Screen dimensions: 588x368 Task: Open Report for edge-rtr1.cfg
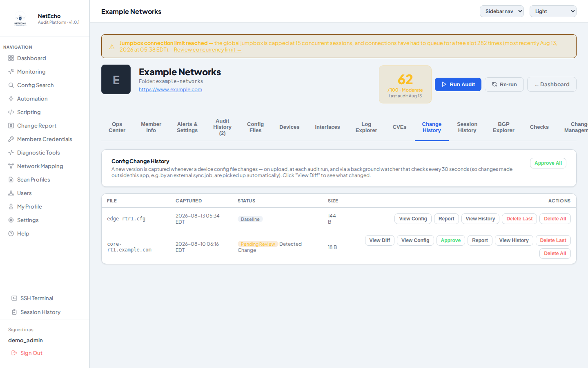[x=446, y=219]
